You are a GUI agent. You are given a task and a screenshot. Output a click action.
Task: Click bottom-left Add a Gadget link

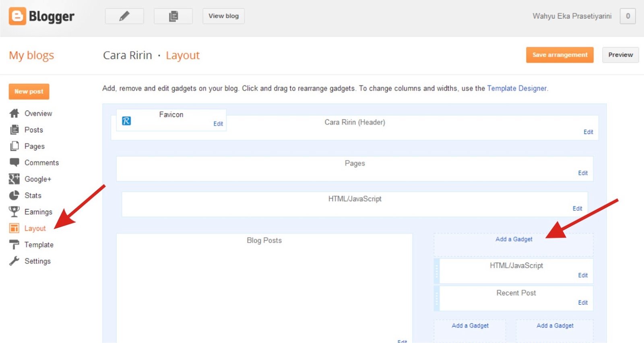pyautogui.click(x=470, y=326)
